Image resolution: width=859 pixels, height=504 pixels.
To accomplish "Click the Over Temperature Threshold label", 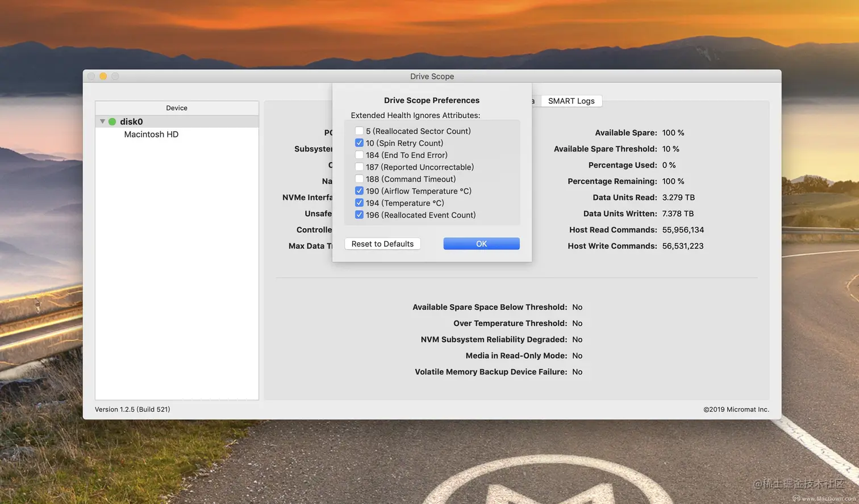I will 510,324.
